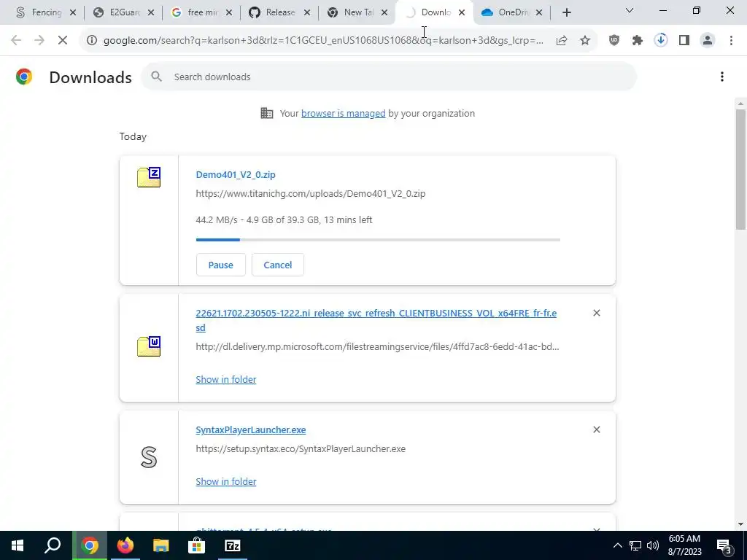Click the Chrome logo beside Downloads
Screen dimensions: 747x560
coord(24,77)
